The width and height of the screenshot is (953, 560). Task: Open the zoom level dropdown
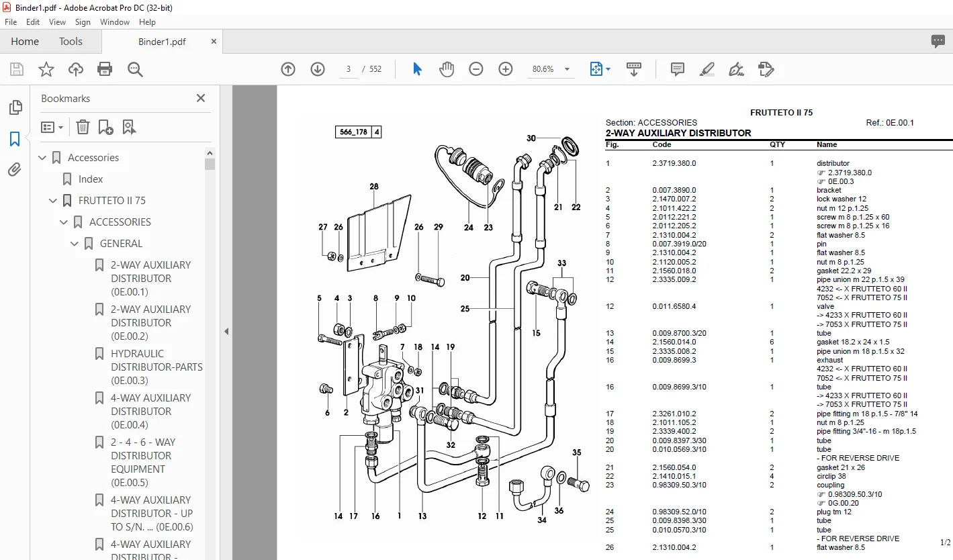(567, 69)
